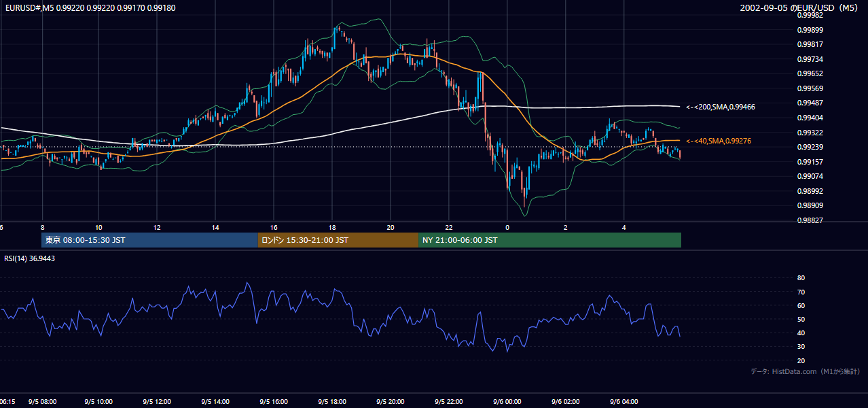Click the RSI scale value 80

point(801,278)
